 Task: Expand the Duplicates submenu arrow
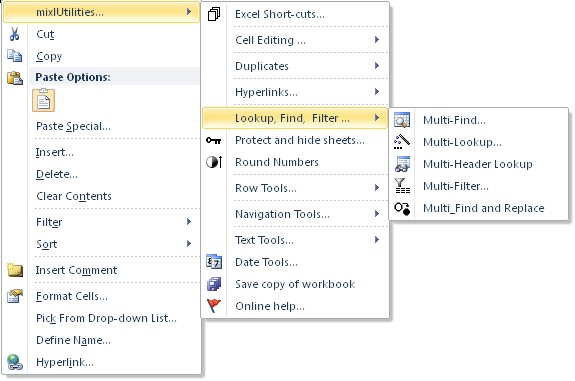(377, 66)
